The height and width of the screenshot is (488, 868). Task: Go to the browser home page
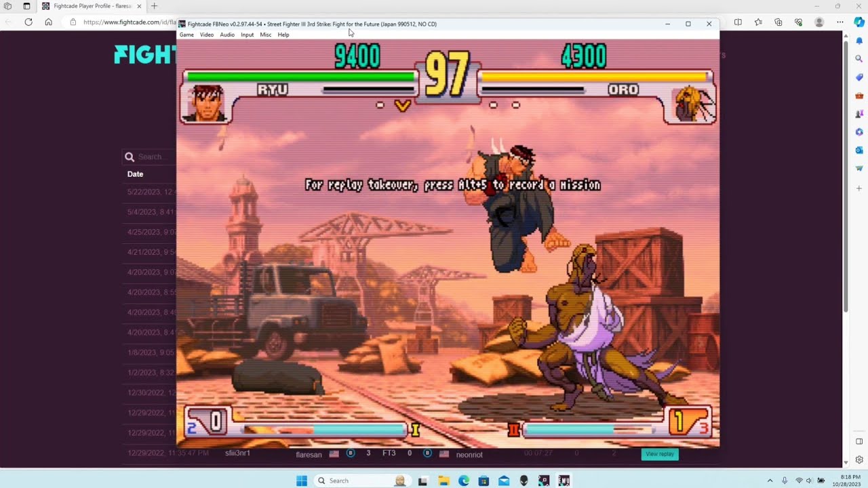(48, 22)
